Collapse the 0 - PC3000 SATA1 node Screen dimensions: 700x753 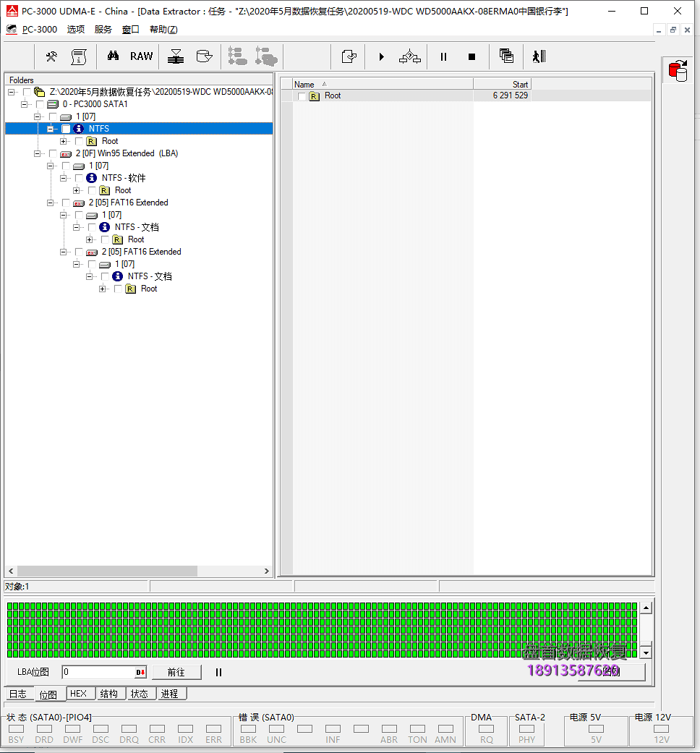[x=24, y=104]
